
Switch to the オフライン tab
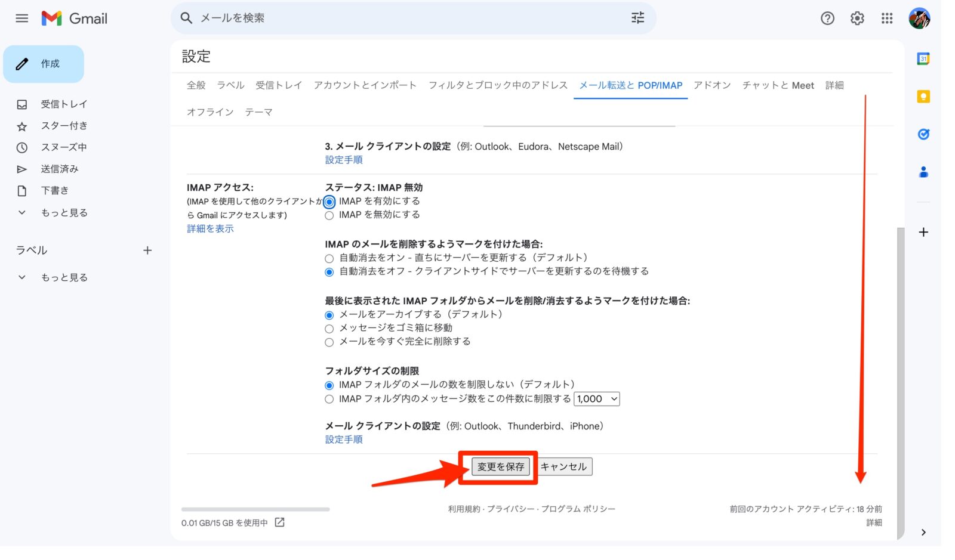click(210, 112)
